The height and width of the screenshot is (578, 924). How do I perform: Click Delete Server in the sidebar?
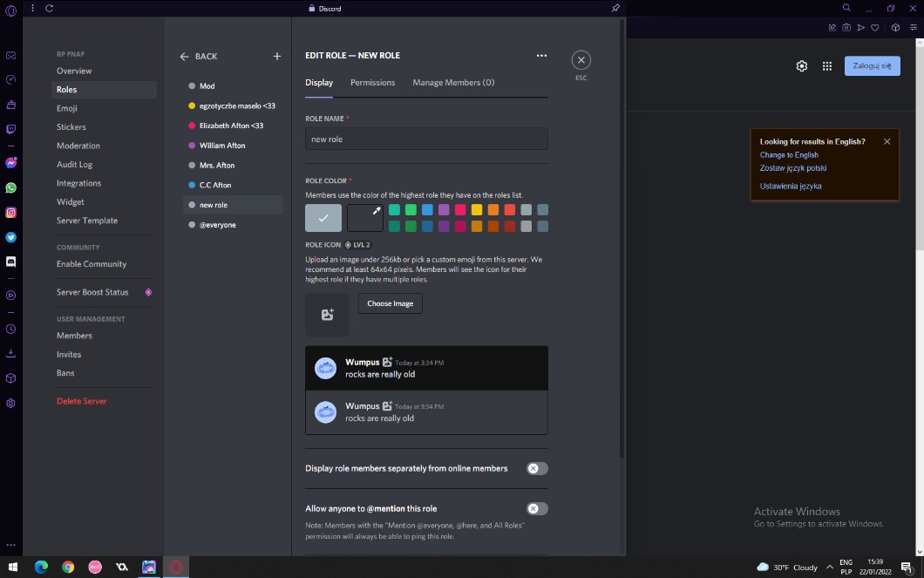tap(82, 401)
